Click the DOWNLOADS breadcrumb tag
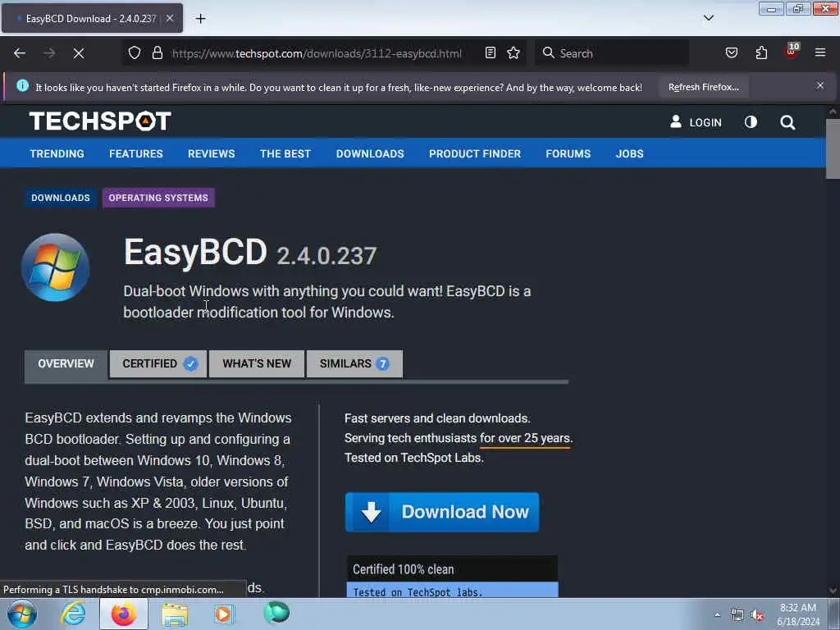Screen dimensions: 840x630 point(61,198)
